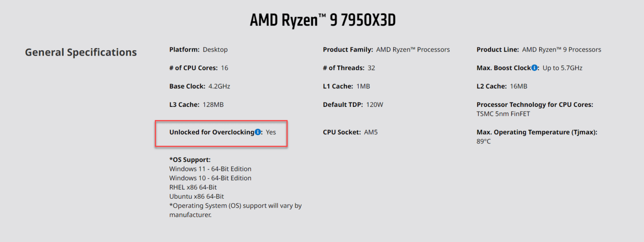
Task: Click info icon beside Unlocked for Overclocking
Action: (x=258, y=132)
